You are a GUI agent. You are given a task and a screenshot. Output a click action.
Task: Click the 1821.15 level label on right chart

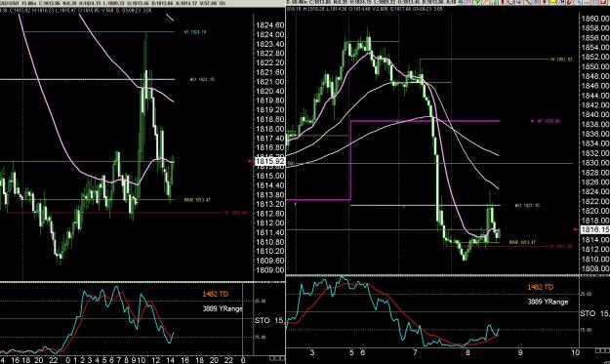527,205
